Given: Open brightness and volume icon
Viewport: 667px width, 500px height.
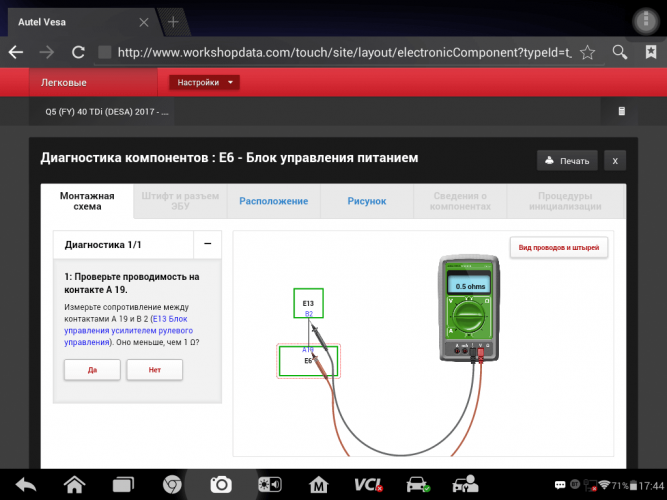Looking at the screenshot, I should pos(270,485).
